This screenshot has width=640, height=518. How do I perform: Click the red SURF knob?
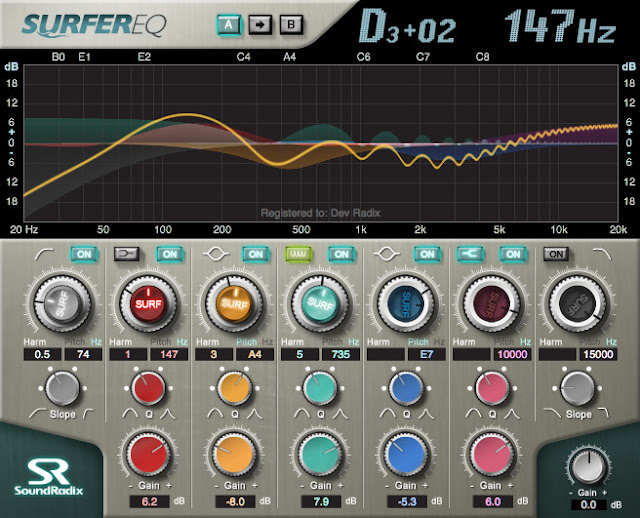(148, 304)
